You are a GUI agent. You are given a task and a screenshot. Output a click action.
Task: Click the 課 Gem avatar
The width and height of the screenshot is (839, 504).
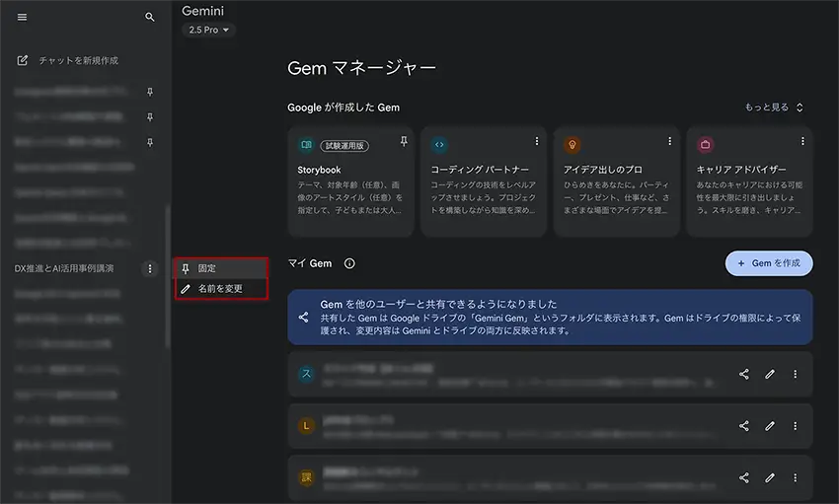306,477
